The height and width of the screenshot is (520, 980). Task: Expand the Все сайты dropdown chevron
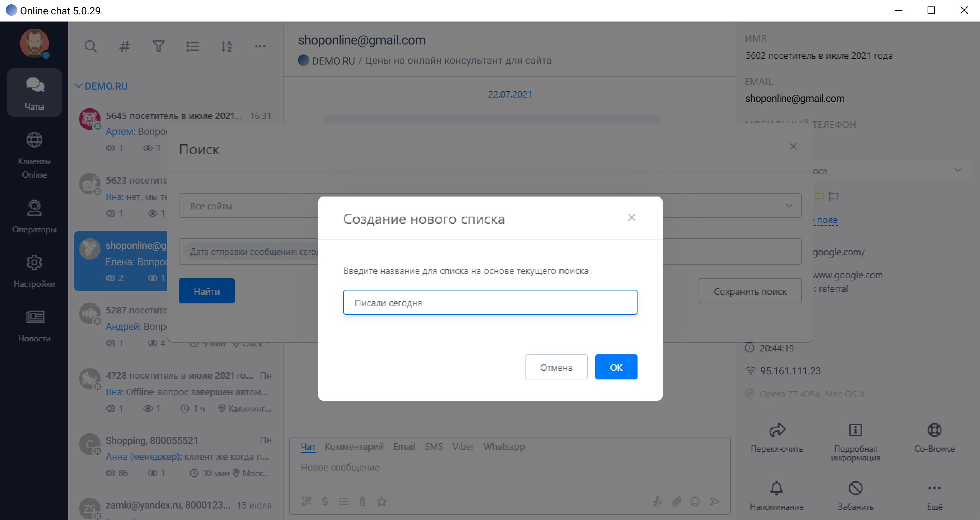pos(789,205)
